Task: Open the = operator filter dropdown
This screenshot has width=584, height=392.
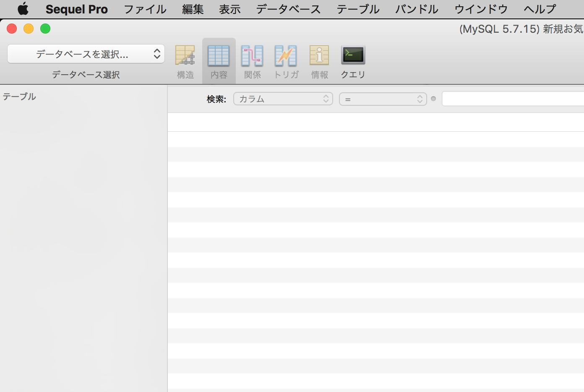Action: pos(383,99)
